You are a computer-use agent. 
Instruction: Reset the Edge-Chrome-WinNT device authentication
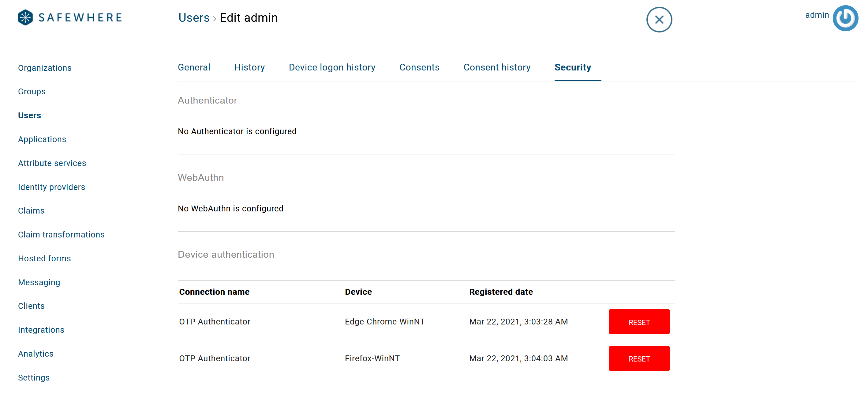click(x=639, y=321)
